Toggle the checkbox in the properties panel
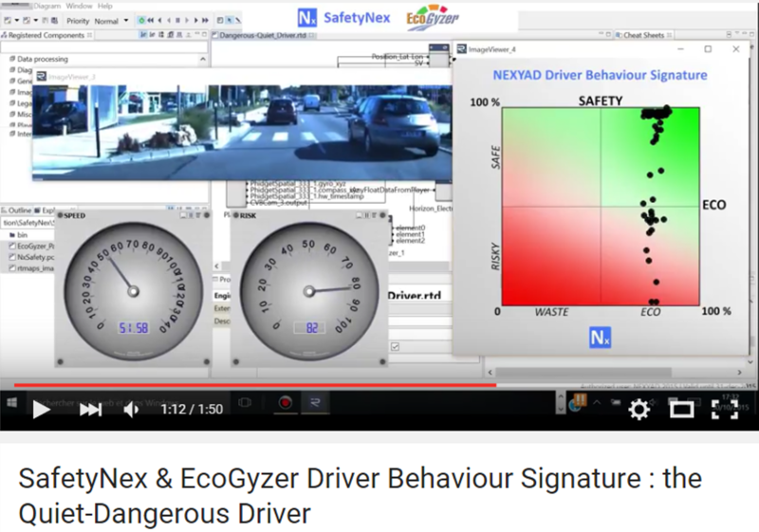 click(x=395, y=347)
